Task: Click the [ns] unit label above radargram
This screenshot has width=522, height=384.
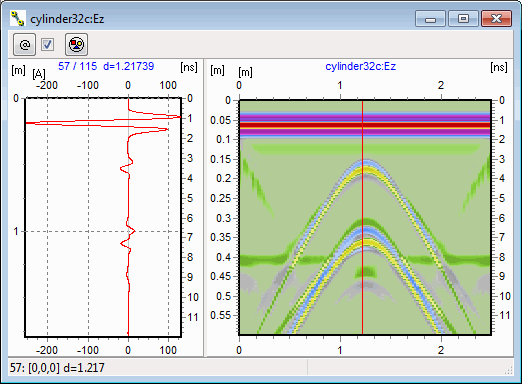Action: [x=499, y=67]
